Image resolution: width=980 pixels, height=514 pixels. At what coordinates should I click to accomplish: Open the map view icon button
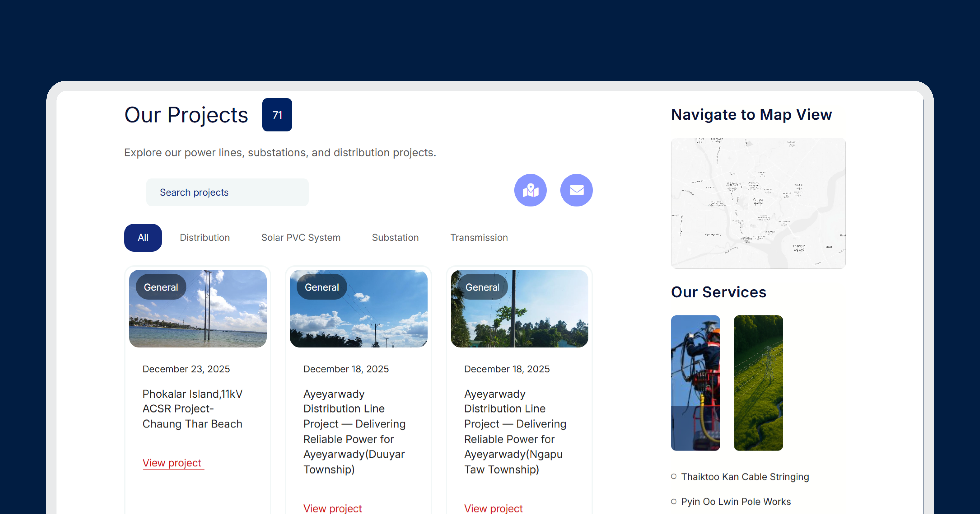point(530,190)
